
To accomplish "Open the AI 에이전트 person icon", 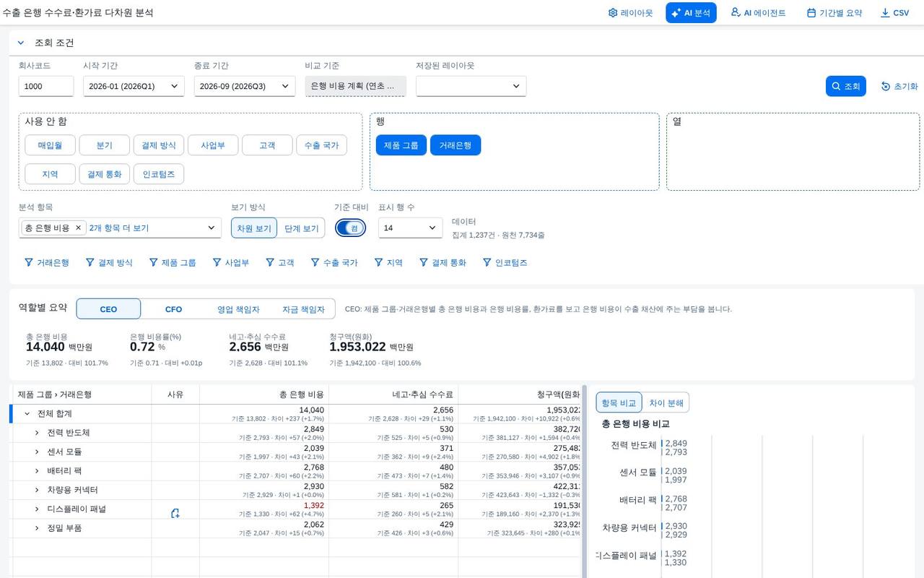I will (x=736, y=12).
